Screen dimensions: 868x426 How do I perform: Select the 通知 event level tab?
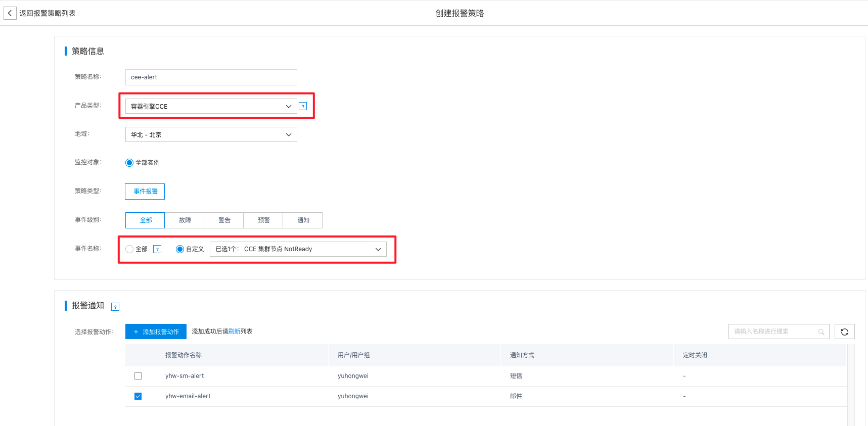(303, 220)
